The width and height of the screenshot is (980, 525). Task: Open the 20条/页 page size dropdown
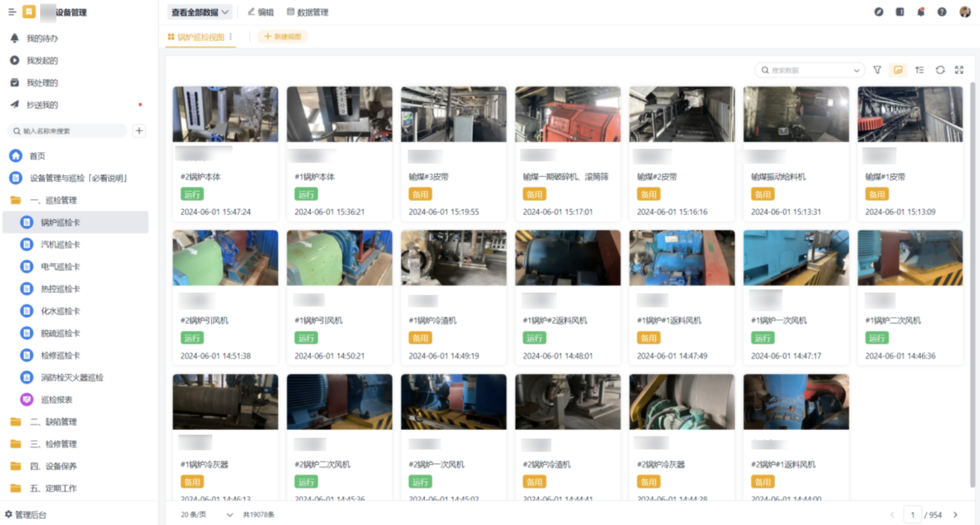[x=207, y=515]
